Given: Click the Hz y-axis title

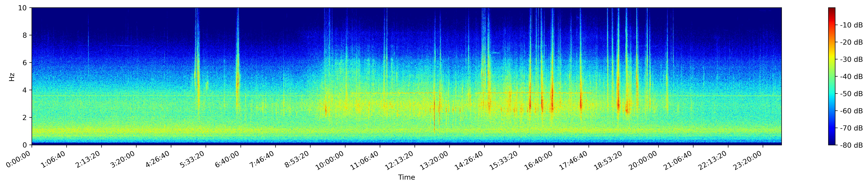Looking at the screenshot, I should 12,77.
